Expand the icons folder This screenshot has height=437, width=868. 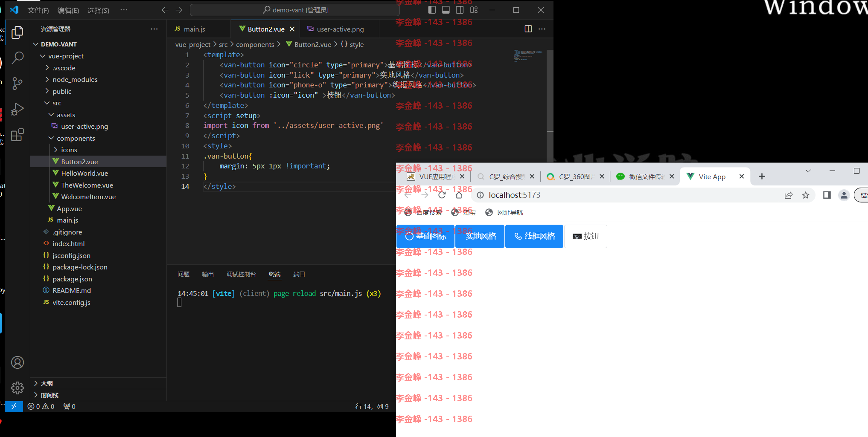coord(55,150)
